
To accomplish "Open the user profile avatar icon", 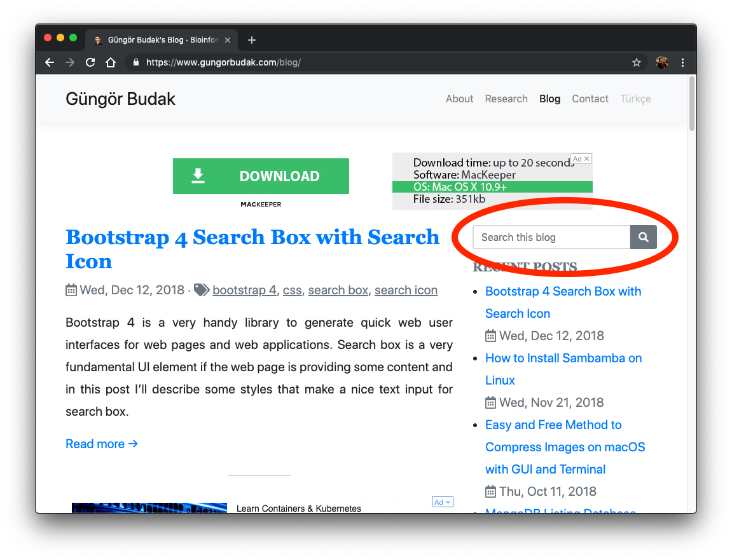I will click(662, 62).
